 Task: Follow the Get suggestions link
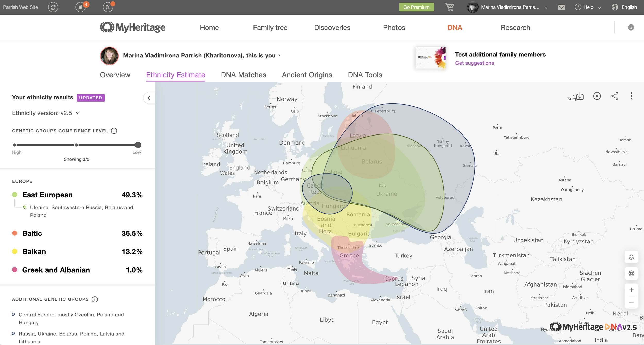click(x=474, y=63)
